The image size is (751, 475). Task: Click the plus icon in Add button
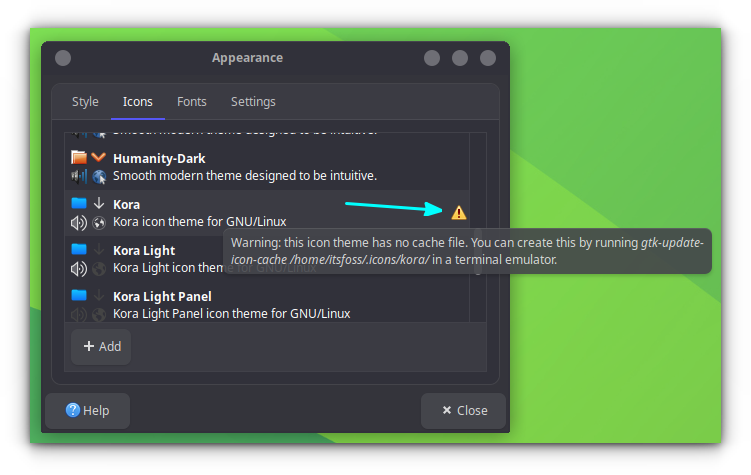click(89, 346)
